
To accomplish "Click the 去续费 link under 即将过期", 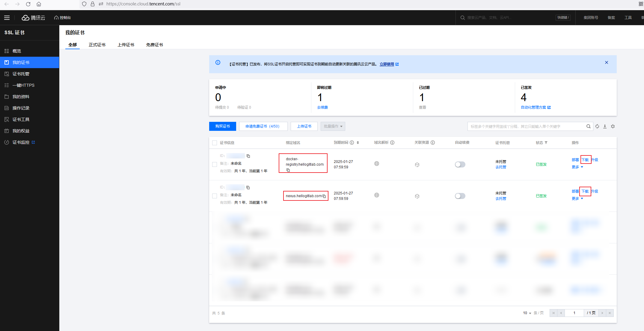I will 322,107.
